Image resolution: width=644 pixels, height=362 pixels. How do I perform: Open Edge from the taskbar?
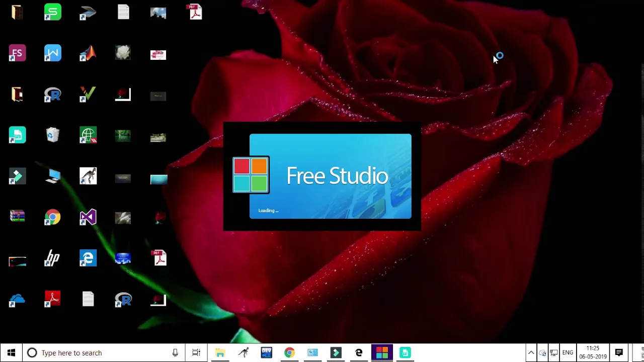click(x=359, y=353)
